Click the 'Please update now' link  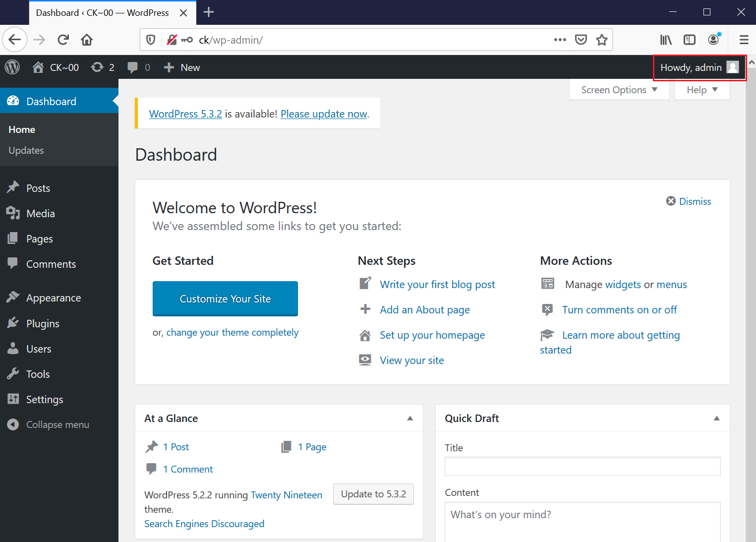(x=324, y=114)
